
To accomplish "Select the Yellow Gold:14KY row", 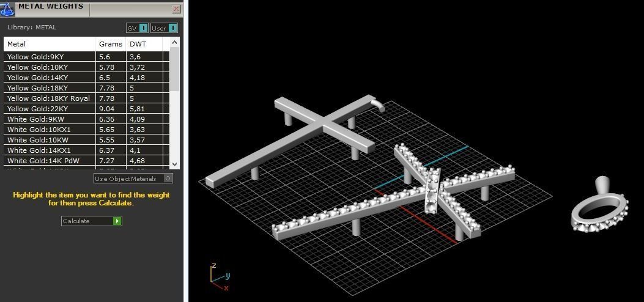I will (x=86, y=78).
